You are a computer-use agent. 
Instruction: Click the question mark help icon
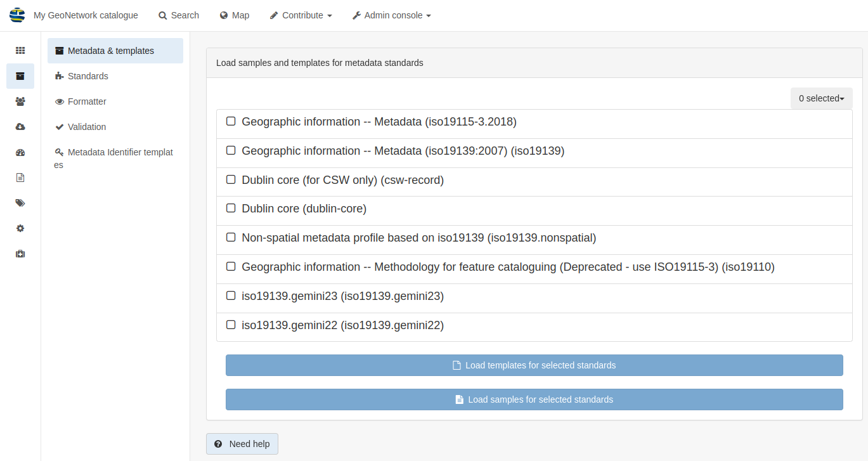pyautogui.click(x=218, y=444)
